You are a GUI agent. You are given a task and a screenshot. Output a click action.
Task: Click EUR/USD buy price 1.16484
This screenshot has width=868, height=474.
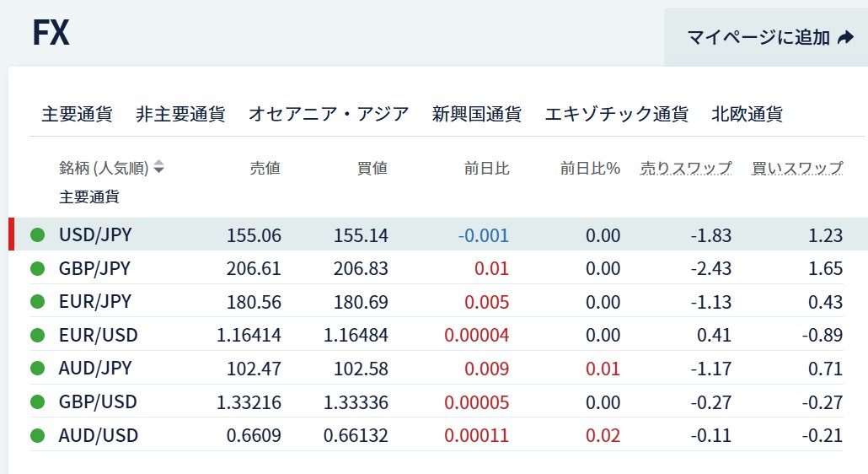(356, 336)
